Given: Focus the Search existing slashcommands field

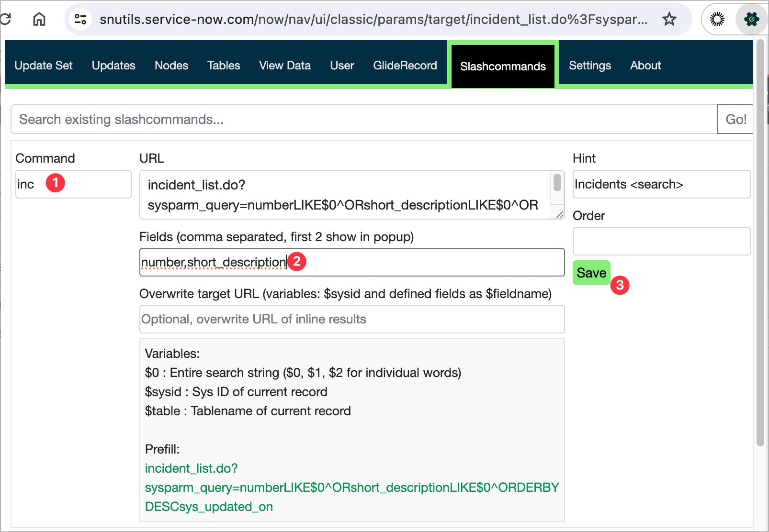Looking at the screenshot, I should click(364, 120).
